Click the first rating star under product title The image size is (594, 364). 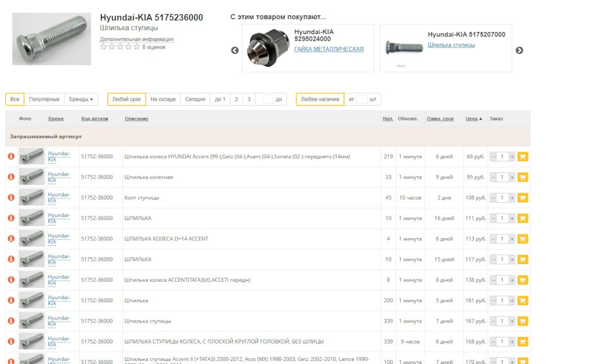(x=103, y=47)
